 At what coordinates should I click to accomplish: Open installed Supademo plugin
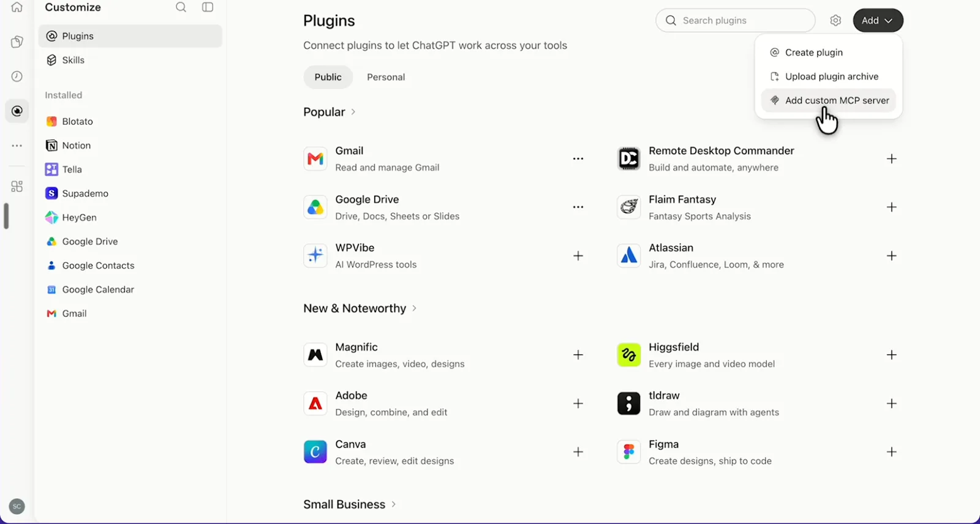[x=130, y=193]
